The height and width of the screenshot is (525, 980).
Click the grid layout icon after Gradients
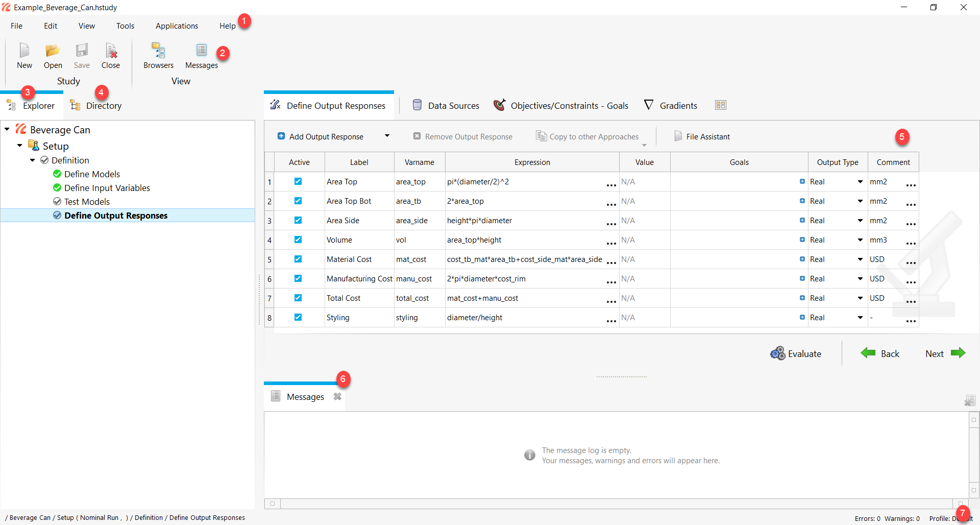coord(721,105)
